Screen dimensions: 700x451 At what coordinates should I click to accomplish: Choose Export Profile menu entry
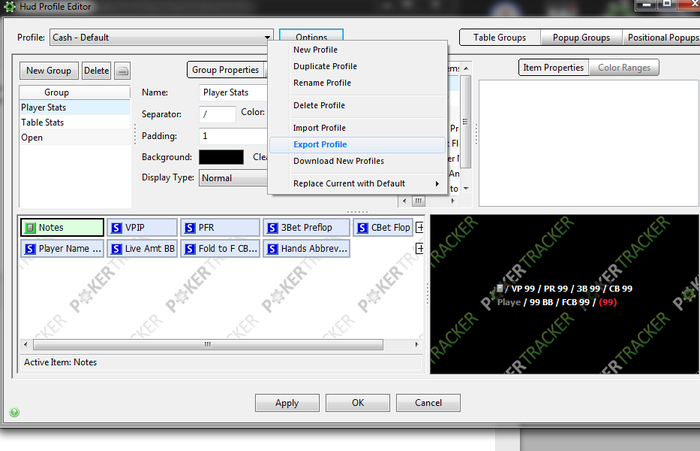(x=358, y=144)
